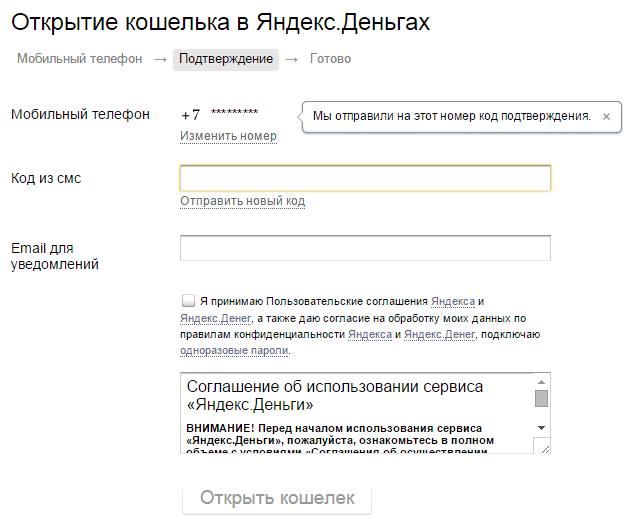Select the 'Готово' step

331,59
